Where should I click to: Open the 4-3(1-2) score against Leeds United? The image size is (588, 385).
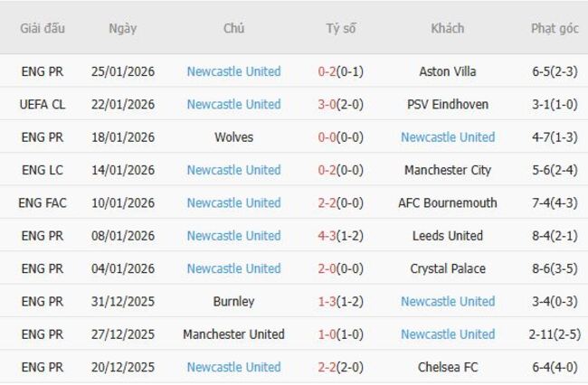click(x=341, y=236)
